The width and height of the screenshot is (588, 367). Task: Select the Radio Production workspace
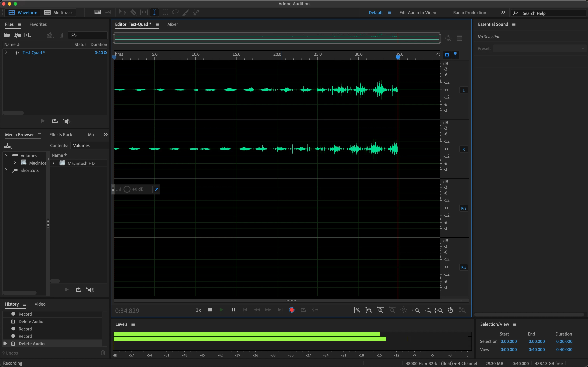point(469,13)
